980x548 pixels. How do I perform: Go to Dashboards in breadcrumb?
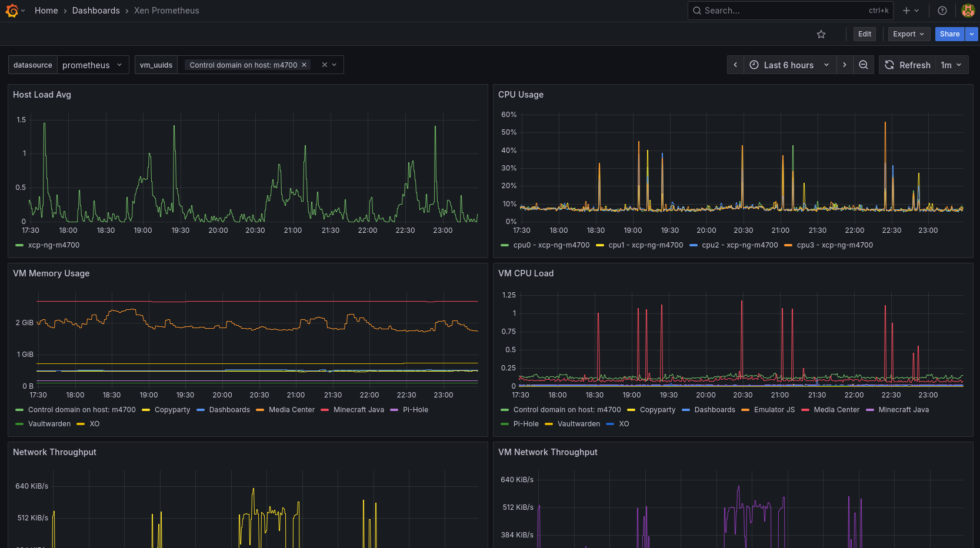[96, 11]
